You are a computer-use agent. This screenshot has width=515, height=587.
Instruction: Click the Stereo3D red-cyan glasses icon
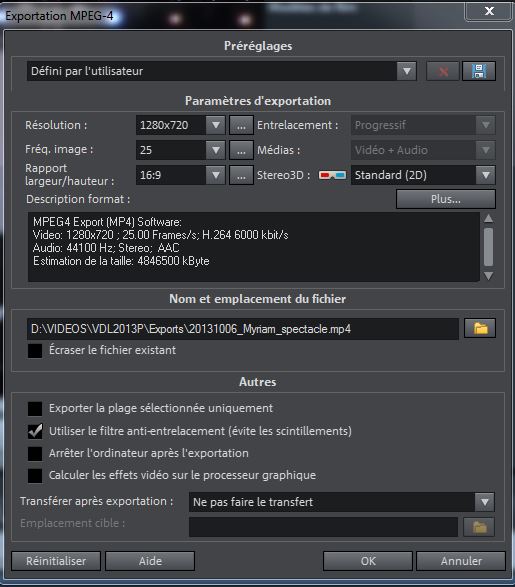pyautogui.click(x=332, y=175)
